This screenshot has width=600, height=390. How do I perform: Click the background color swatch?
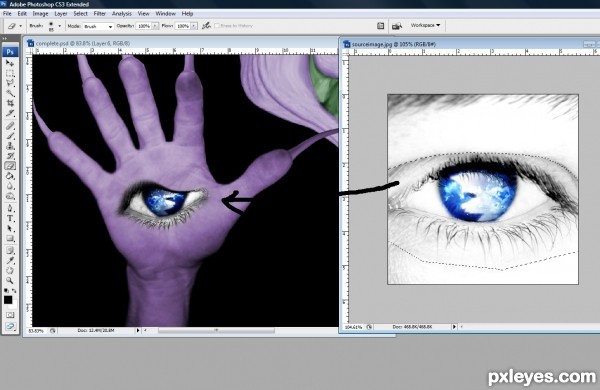pyautogui.click(x=14, y=306)
